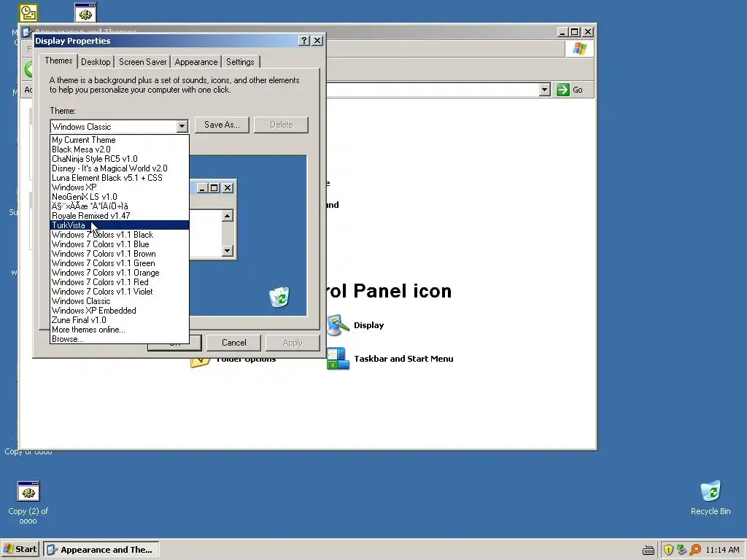Select 'Windows 7 Colors v1.1 Blue'
This screenshot has width=747, height=560.
(x=120, y=244)
